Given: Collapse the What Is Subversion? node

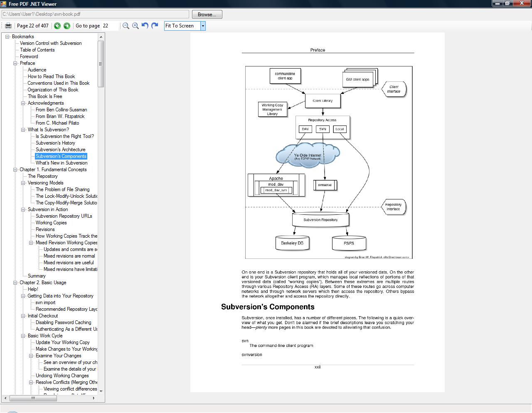Looking at the screenshot, I should pos(23,130).
